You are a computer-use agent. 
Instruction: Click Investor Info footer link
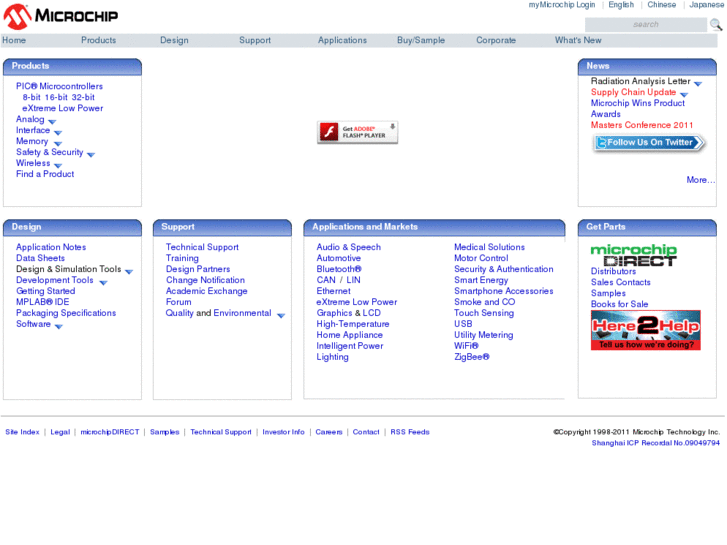[283, 432]
